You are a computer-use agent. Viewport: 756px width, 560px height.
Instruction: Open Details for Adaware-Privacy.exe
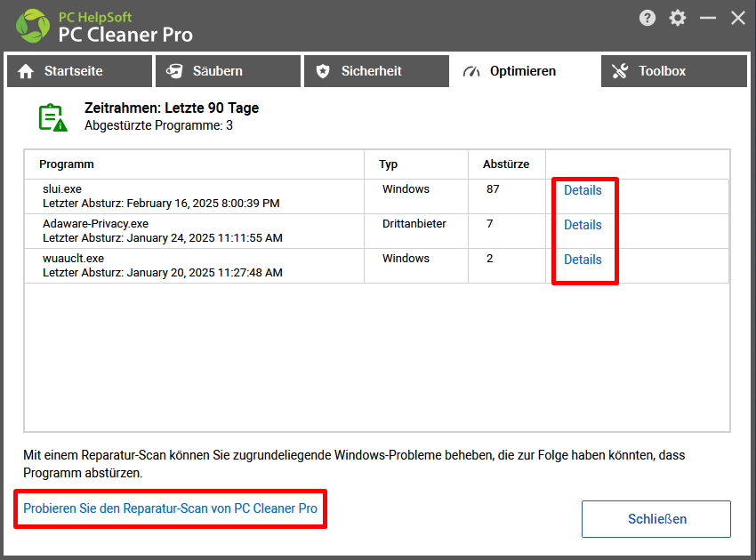[x=583, y=225]
